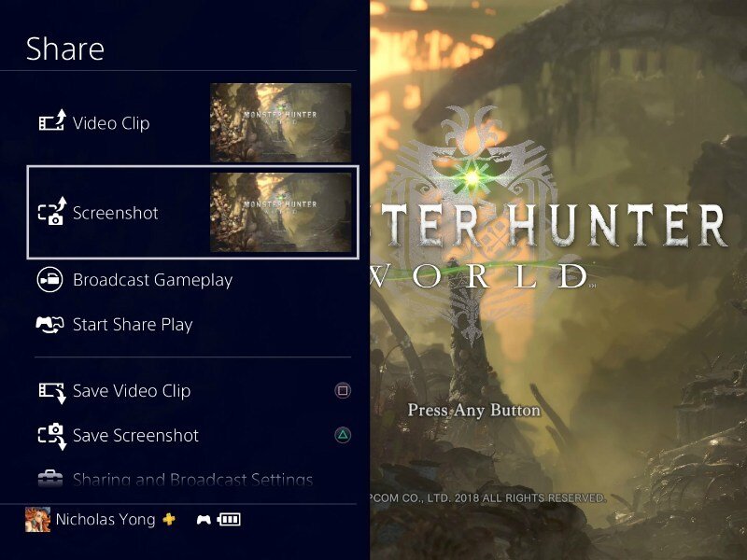Click the controller battery level indicator
The image size is (747, 560).
(229, 519)
